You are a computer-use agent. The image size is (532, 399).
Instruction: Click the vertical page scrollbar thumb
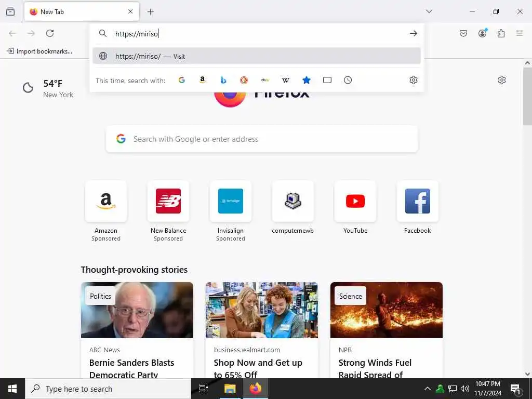click(527, 96)
